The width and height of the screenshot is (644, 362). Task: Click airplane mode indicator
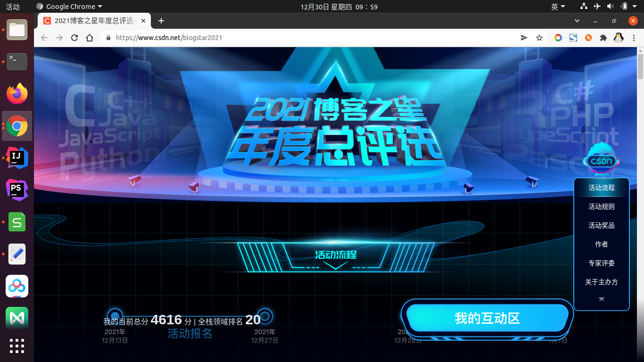(x=597, y=7)
